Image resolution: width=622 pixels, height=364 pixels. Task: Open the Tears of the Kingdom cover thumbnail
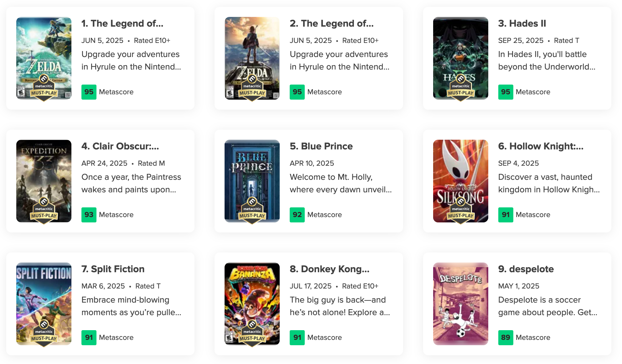click(x=44, y=58)
